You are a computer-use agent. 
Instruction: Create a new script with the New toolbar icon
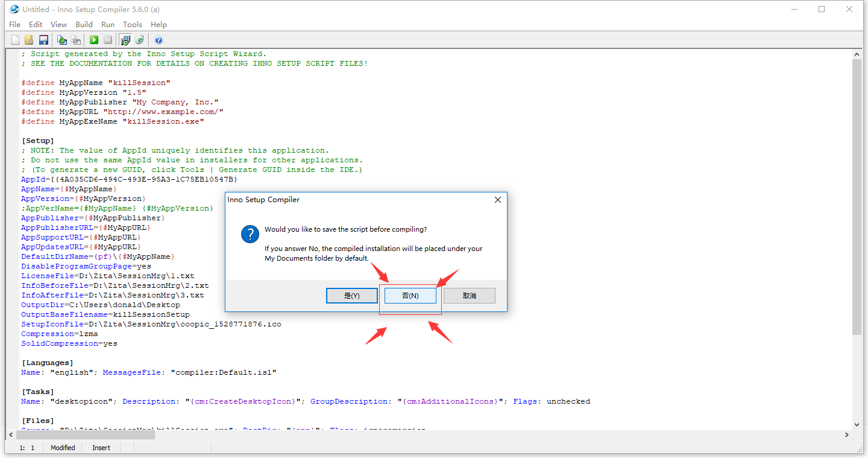pyautogui.click(x=15, y=40)
